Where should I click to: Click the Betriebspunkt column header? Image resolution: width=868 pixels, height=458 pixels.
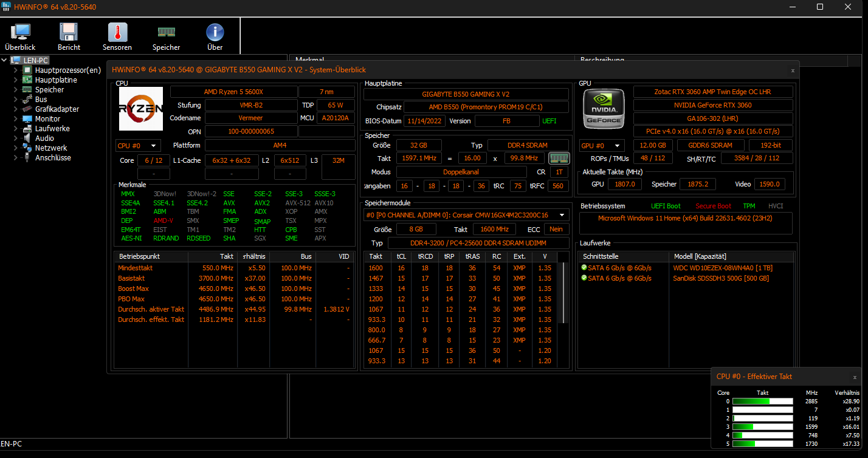(151, 256)
